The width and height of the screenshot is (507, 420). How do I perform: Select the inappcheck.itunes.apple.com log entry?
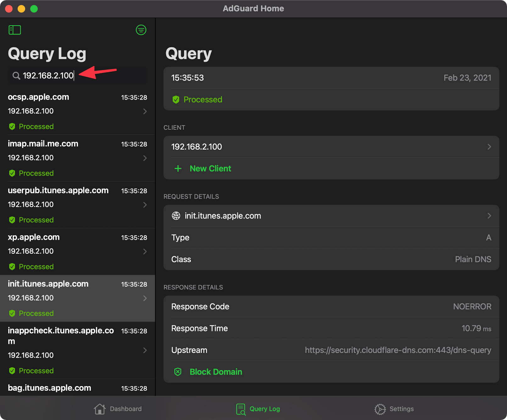coord(77,350)
